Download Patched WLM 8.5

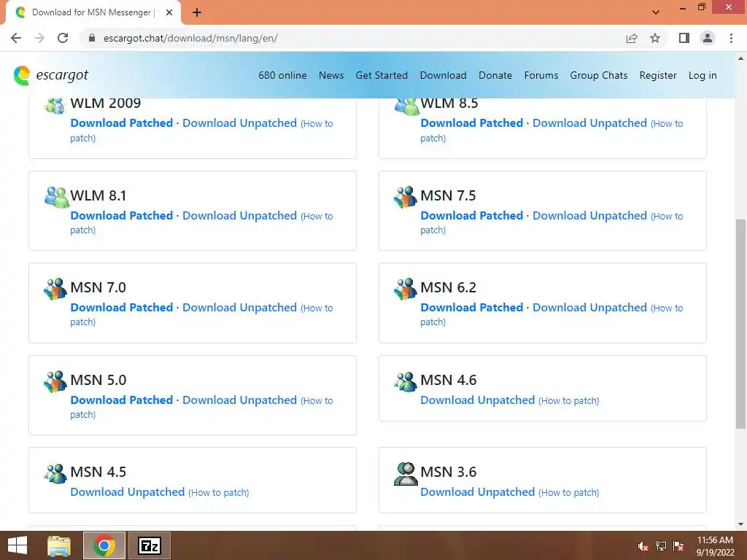click(472, 122)
